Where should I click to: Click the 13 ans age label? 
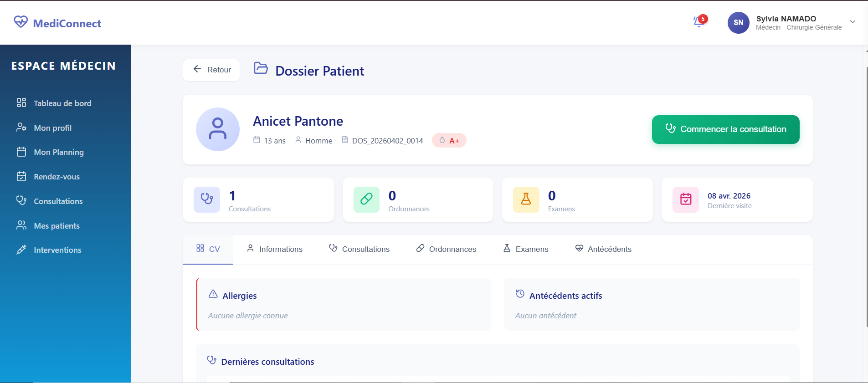click(x=275, y=141)
